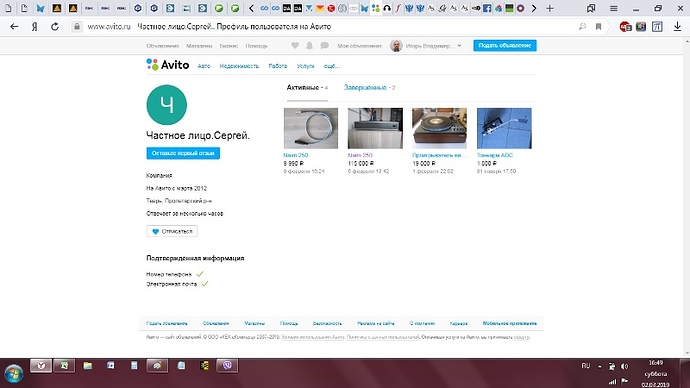Click footer link 'Безопасность'
Screen dimensions: 690x388
pos(327,323)
